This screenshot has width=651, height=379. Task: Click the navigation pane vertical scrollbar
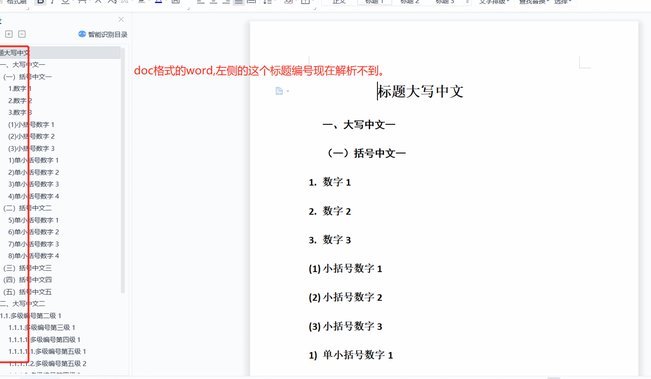pos(122,170)
